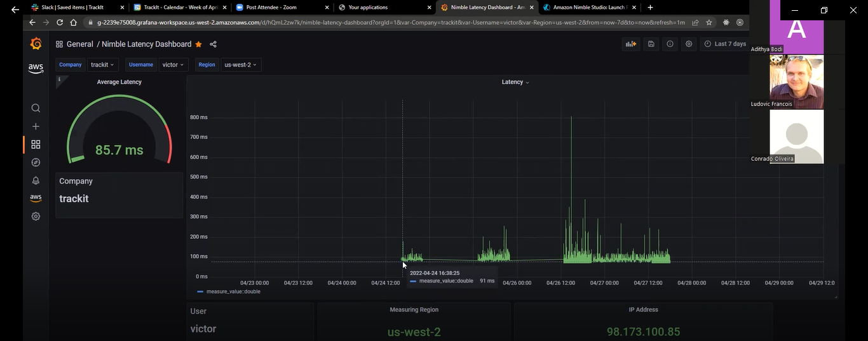Click the trackit value in Company panel

tap(74, 199)
